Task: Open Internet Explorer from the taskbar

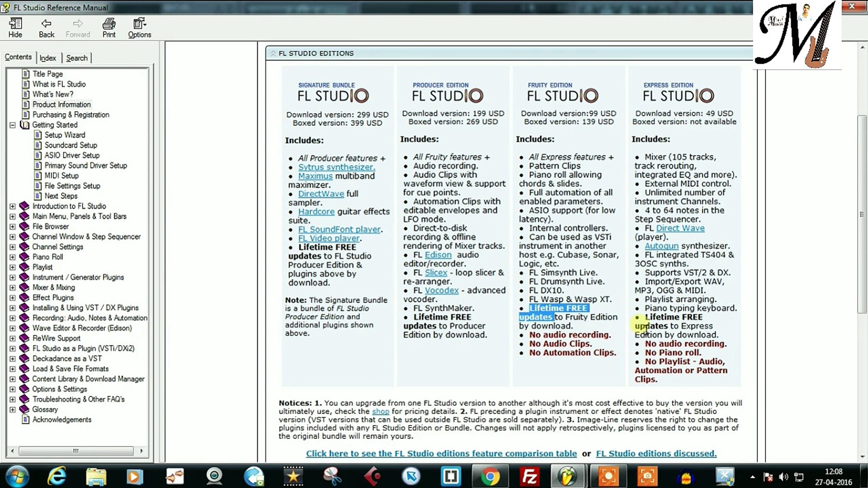Action: pos(57,476)
